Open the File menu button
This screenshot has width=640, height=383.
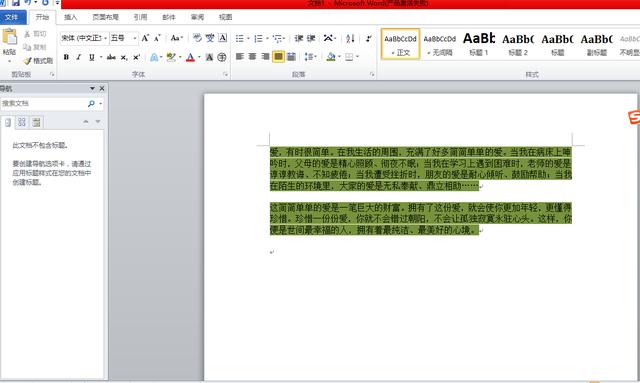pos(12,17)
